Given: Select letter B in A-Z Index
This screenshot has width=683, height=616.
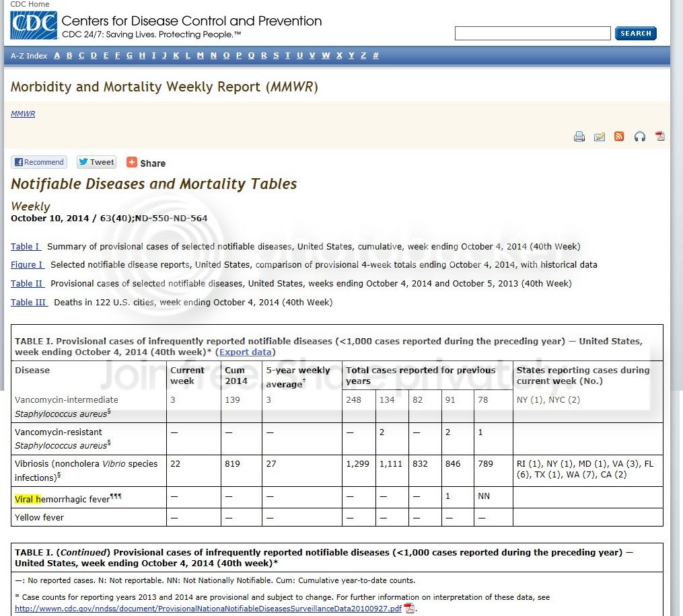Looking at the screenshot, I should [69, 55].
